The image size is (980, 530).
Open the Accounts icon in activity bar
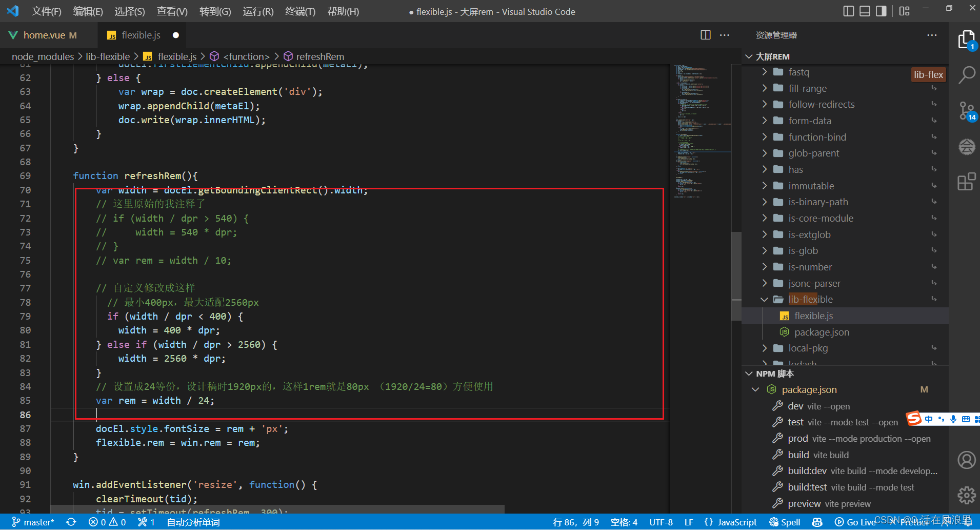[967, 460]
